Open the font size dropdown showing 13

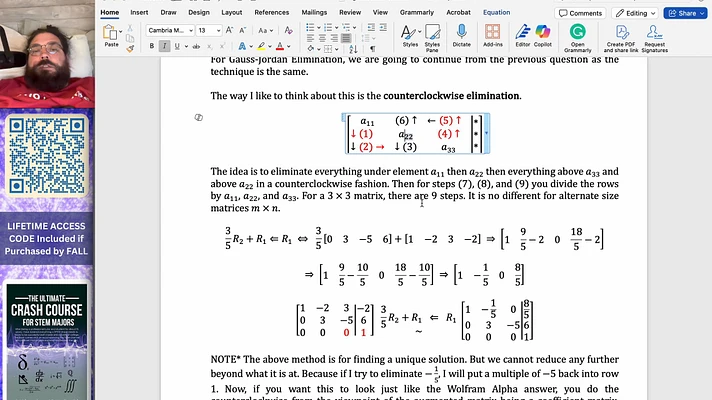tap(218, 30)
